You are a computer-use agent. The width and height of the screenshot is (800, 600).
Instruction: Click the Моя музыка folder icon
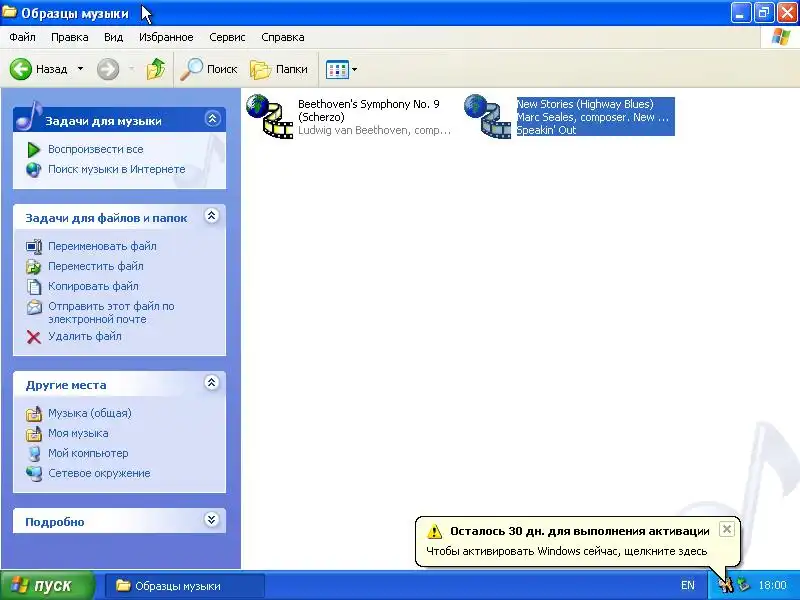click(34, 434)
